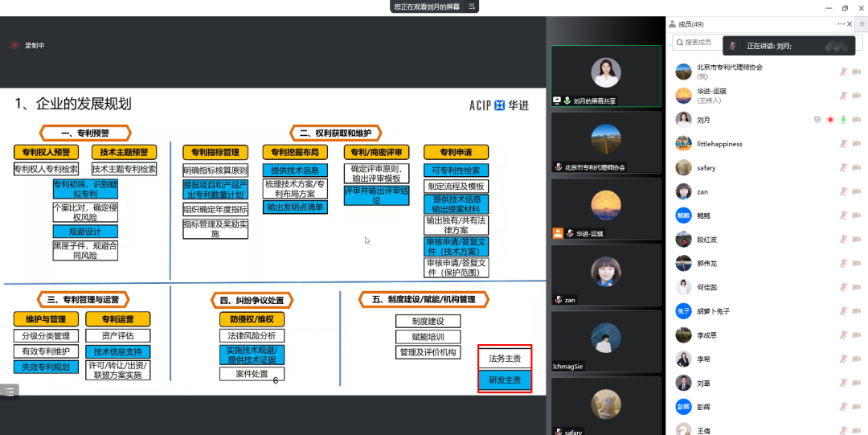Select member 刘月 avatar in list
The height and width of the screenshot is (435, 868).
pyautogui.click(x=684, y=120)
